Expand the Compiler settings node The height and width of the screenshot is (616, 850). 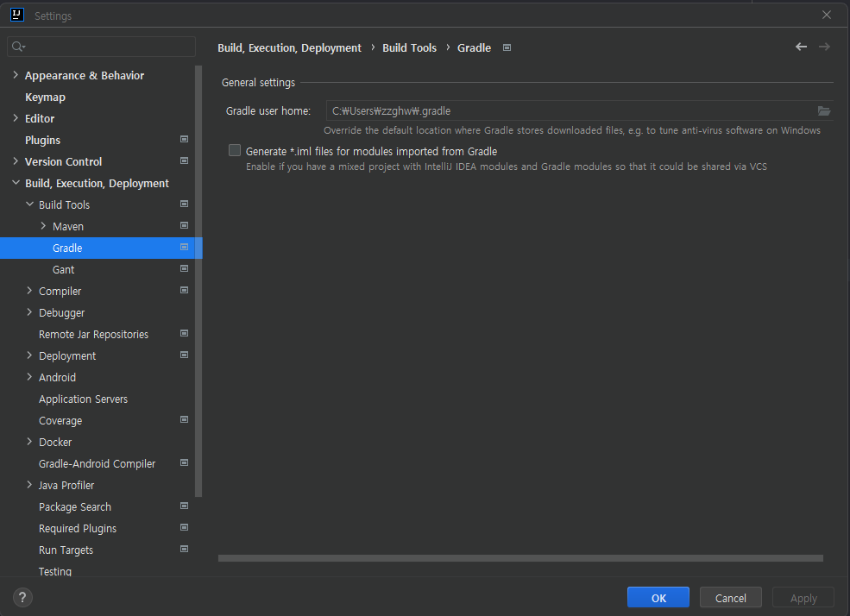tap(29, 291)
